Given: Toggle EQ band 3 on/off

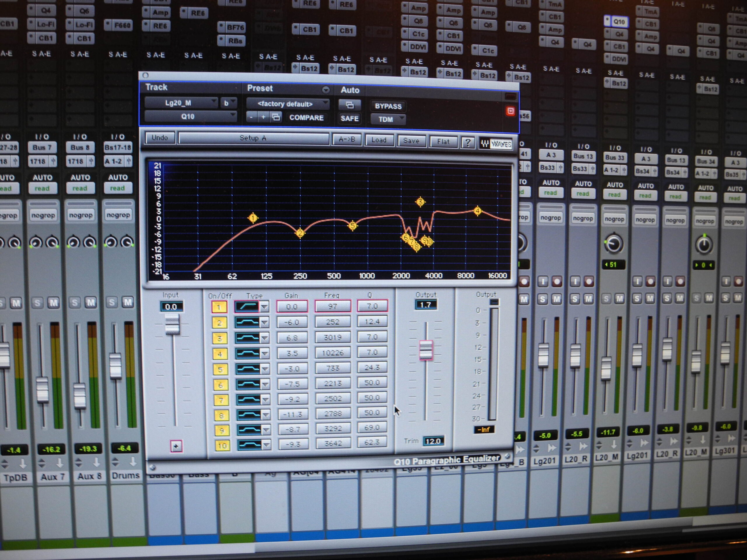Looking at the screenshot, I should 219,338.
